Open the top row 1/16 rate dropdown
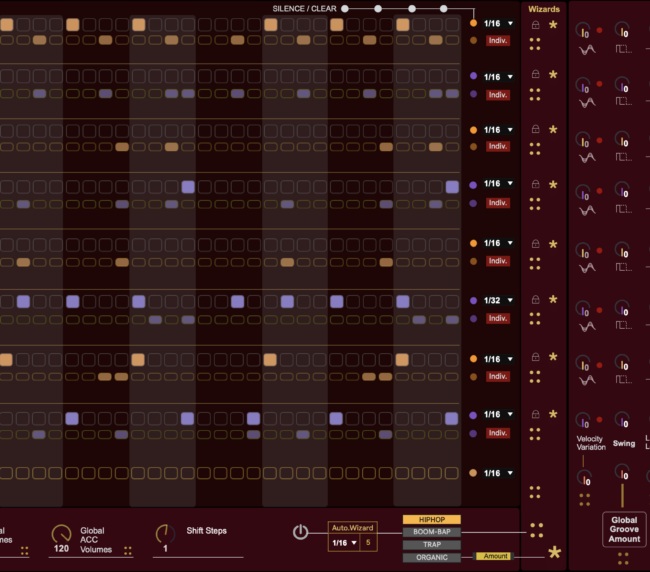Screen dimensions: 650x572 [498, 23]
